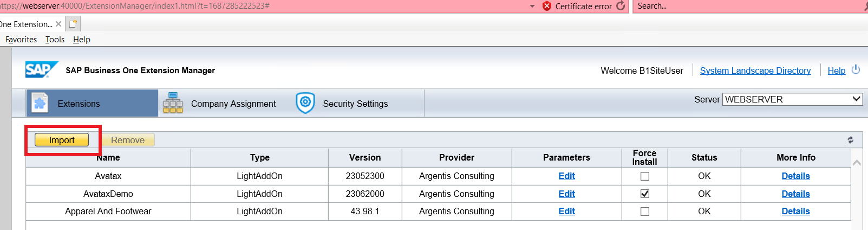The image size is (868, 230).
Task: Toggle Force Install for Avatax
Action: point(644,176)
